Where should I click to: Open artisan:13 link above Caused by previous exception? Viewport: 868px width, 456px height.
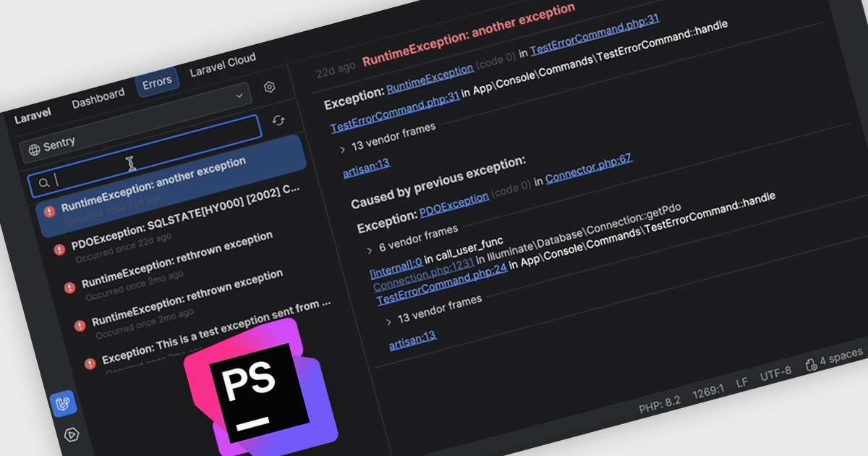coord(367,168)
